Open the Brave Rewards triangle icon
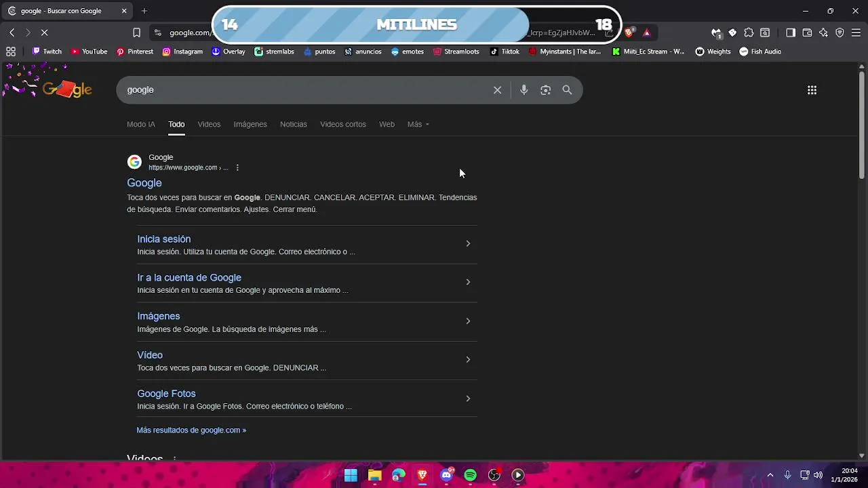This screenshot has width=868, height=488. 646,33
